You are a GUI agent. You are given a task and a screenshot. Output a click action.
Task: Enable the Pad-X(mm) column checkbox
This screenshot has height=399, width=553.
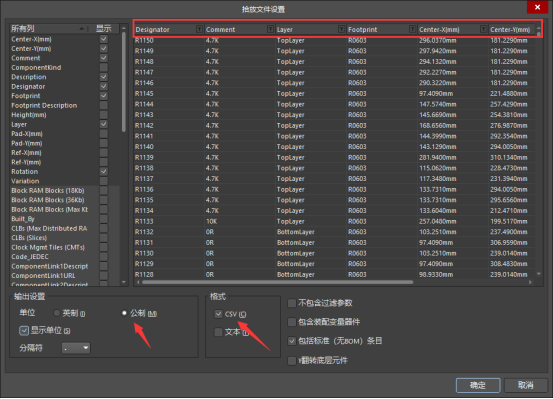click(x=104, y=134)
